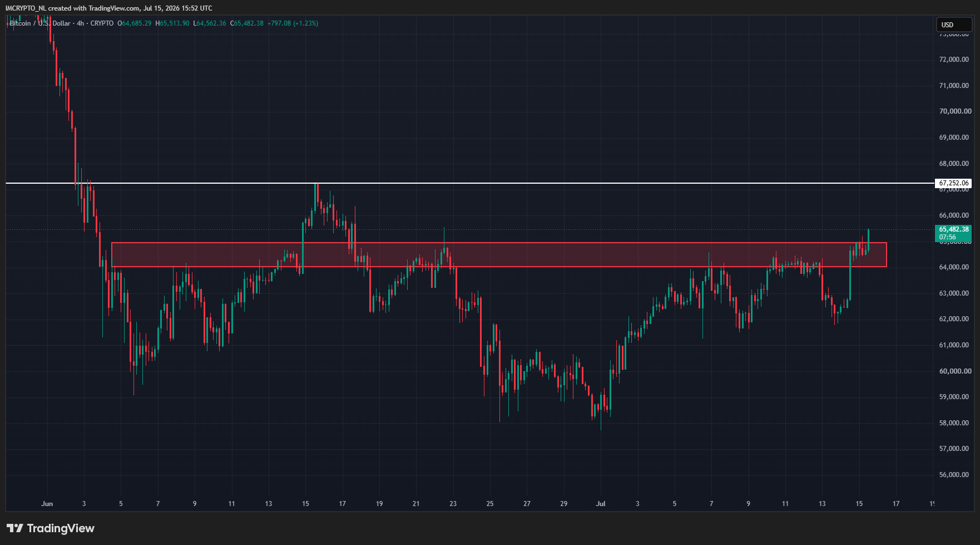Click the 29 date label on the time axis
Image resolution: width=980 pixels, height=545 pixels.
(564, 504)
